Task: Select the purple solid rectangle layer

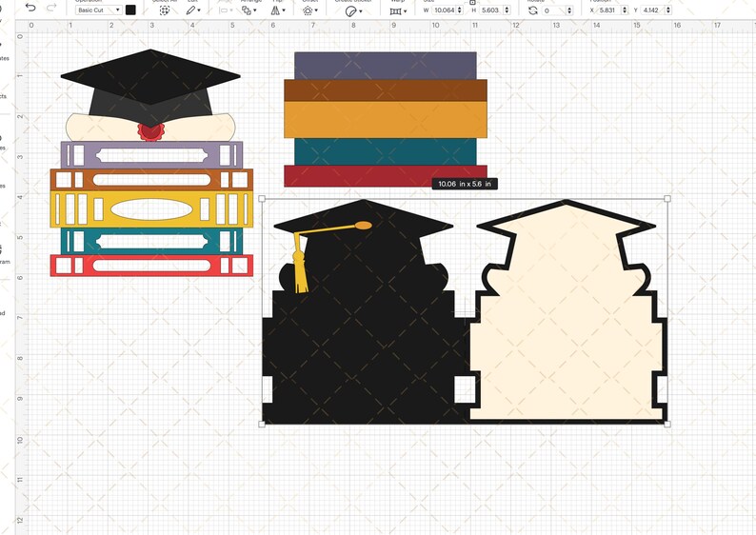Action: click(386, 66)
